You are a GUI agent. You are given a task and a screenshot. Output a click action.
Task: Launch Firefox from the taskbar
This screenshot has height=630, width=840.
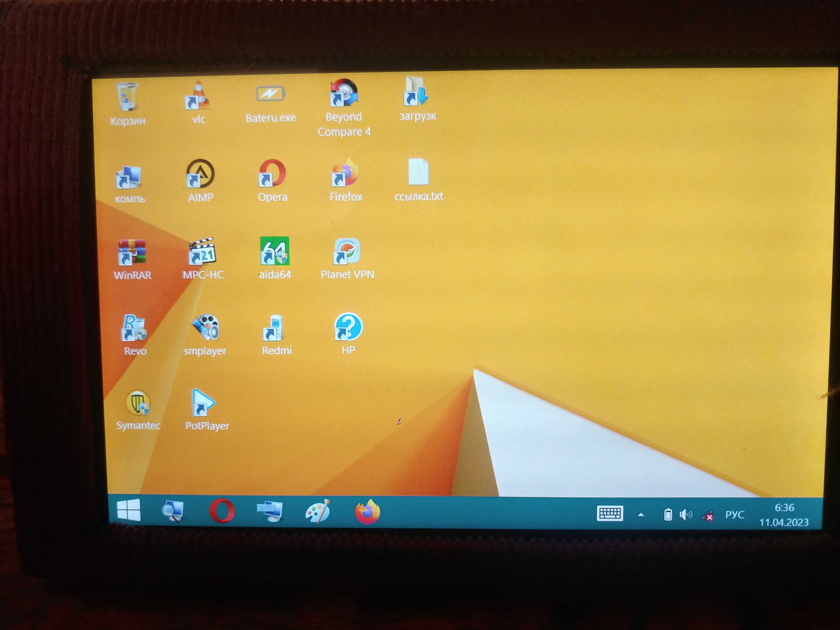[x=367, y=511]
